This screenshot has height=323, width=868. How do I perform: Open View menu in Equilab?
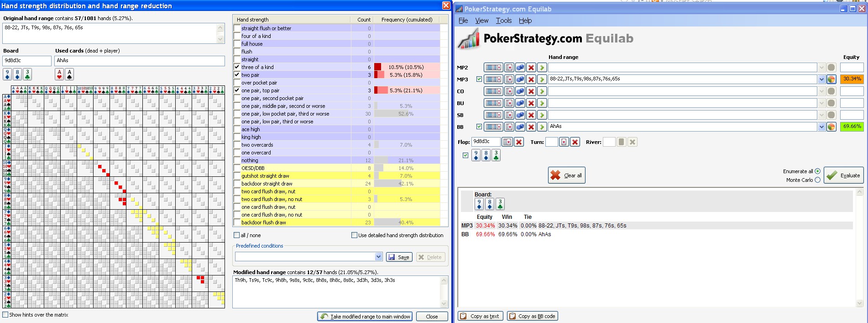pyautogui.click(x=481, y=21)
